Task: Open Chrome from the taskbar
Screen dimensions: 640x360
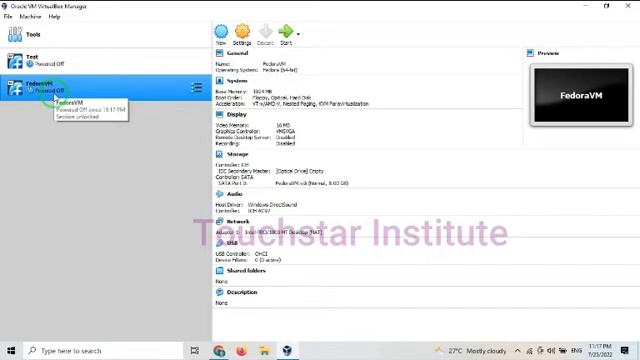Action: (219, 351)
